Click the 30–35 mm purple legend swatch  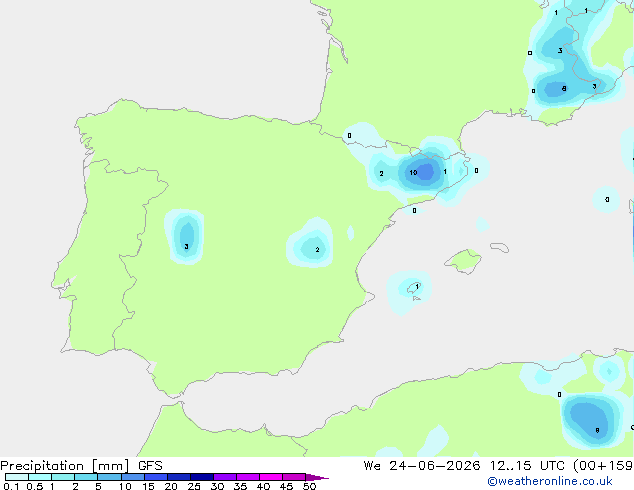click(225, 477)
